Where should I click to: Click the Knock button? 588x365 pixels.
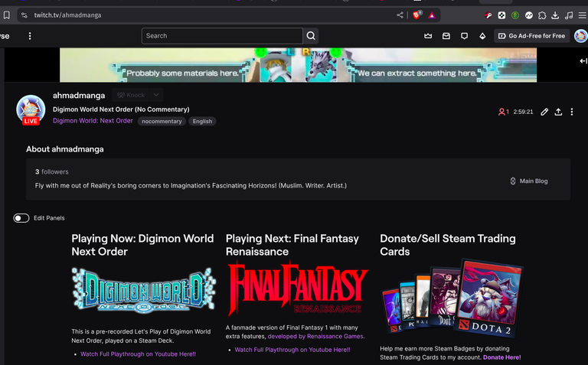click(x=130, y=95)
